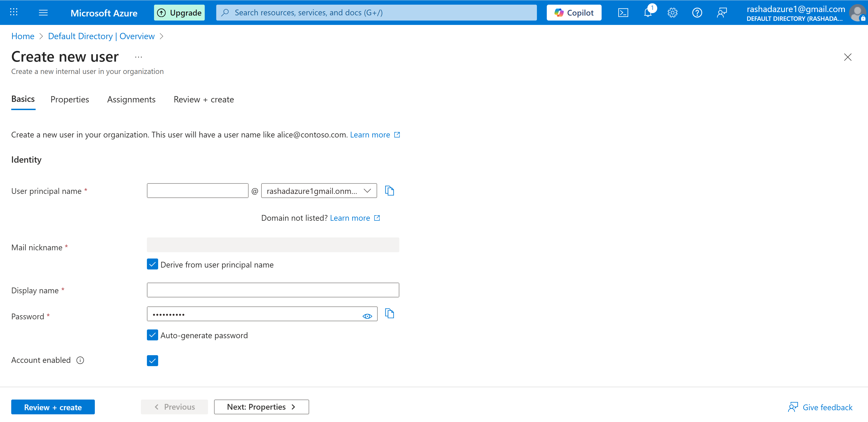Open Cloud Shell from the top bar
This screenshot has width=868, height=422.
[623, 13]
